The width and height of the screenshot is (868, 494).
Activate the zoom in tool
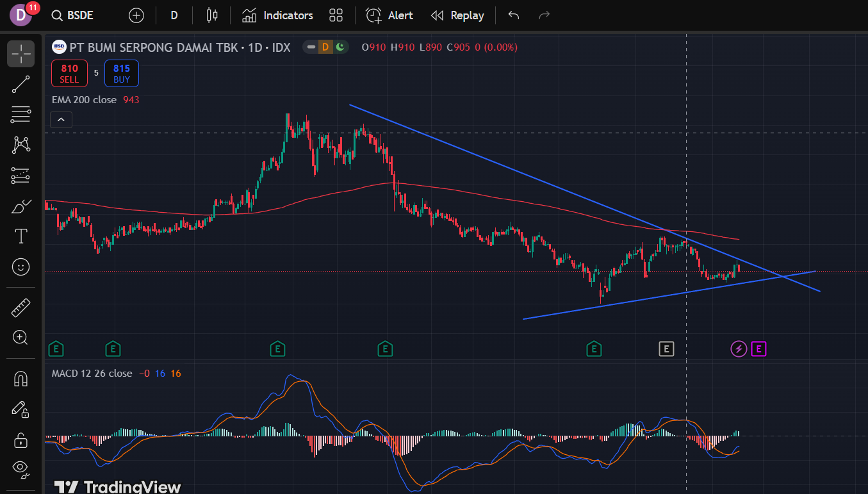pos(20,338)
